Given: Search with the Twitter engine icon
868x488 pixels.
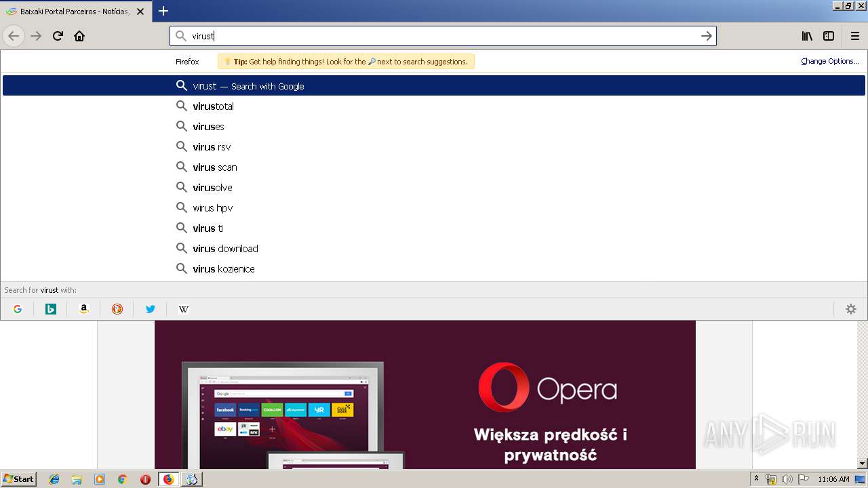Looking at the screenshot, I should click(x=151, y=309).
